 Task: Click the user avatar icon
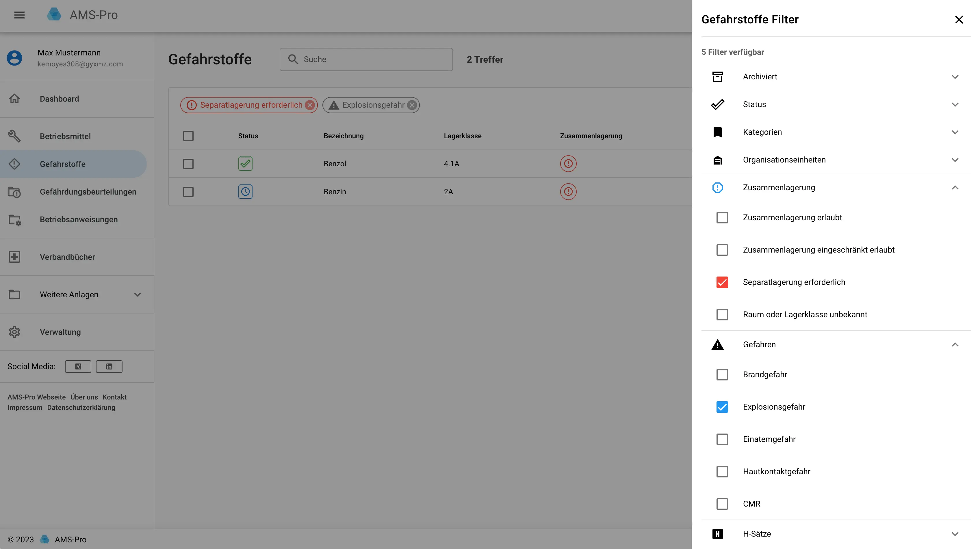coord(14,58)
